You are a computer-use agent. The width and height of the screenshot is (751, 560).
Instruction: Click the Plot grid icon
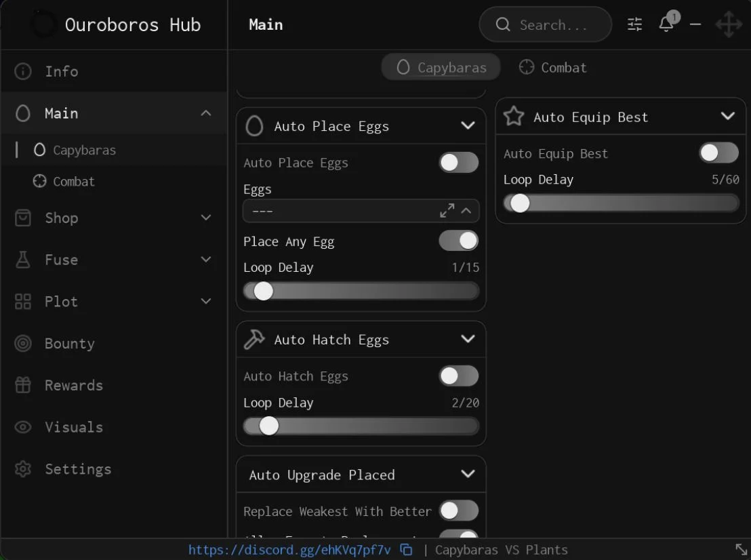(x=23, y=301)
